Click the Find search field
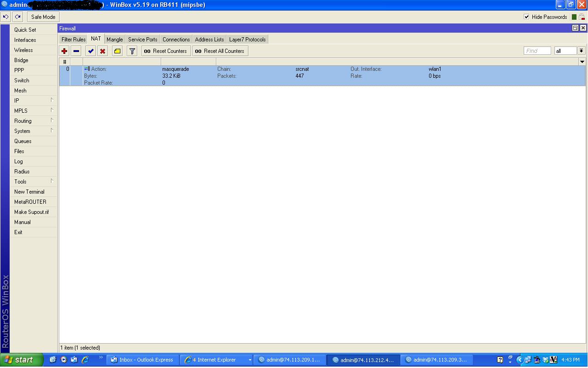 (537, 51)
